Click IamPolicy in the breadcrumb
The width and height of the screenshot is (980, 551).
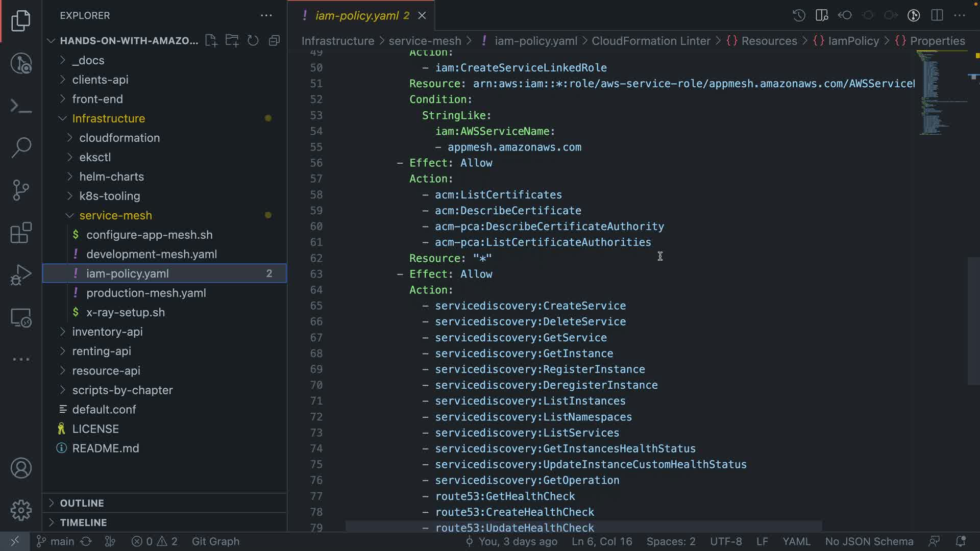(853, 41)
